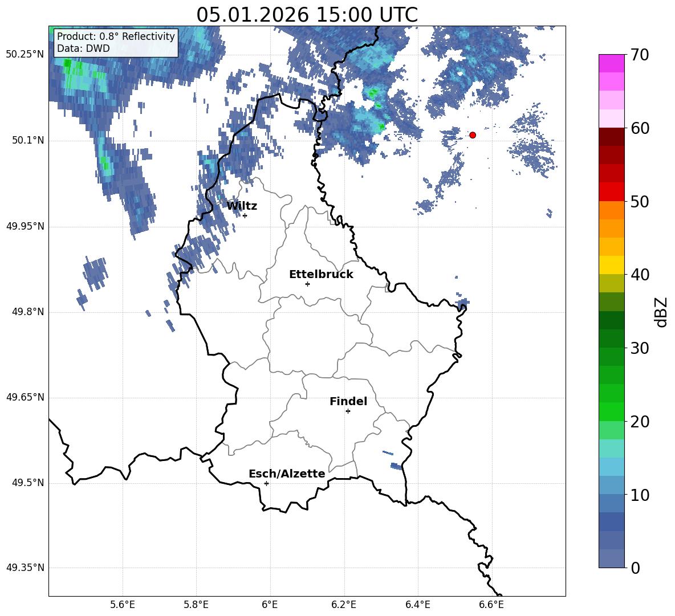Screen dimensions: 675x616
Task: Click the Product: 0.8° Reflectivity text
Action: [x=116, y=36]
